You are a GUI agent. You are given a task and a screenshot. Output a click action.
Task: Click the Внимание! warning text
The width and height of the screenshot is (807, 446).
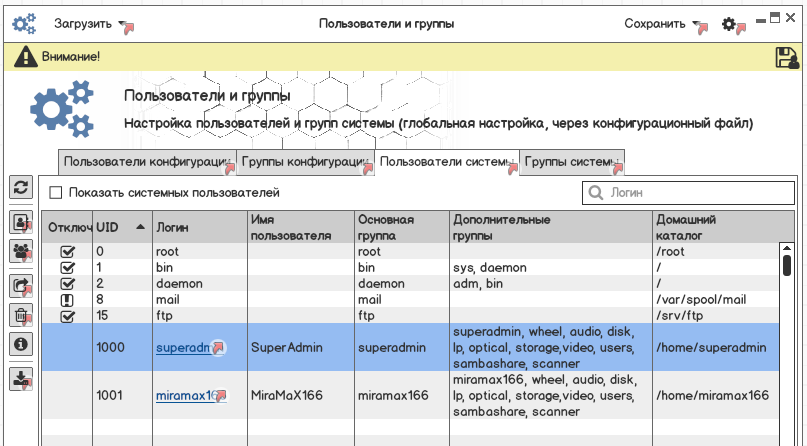click(71, 57)
